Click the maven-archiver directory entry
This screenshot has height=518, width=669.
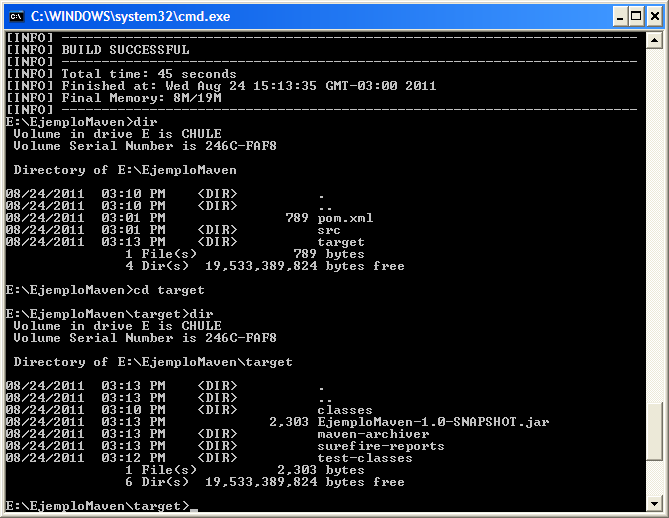tap(373, 434)
